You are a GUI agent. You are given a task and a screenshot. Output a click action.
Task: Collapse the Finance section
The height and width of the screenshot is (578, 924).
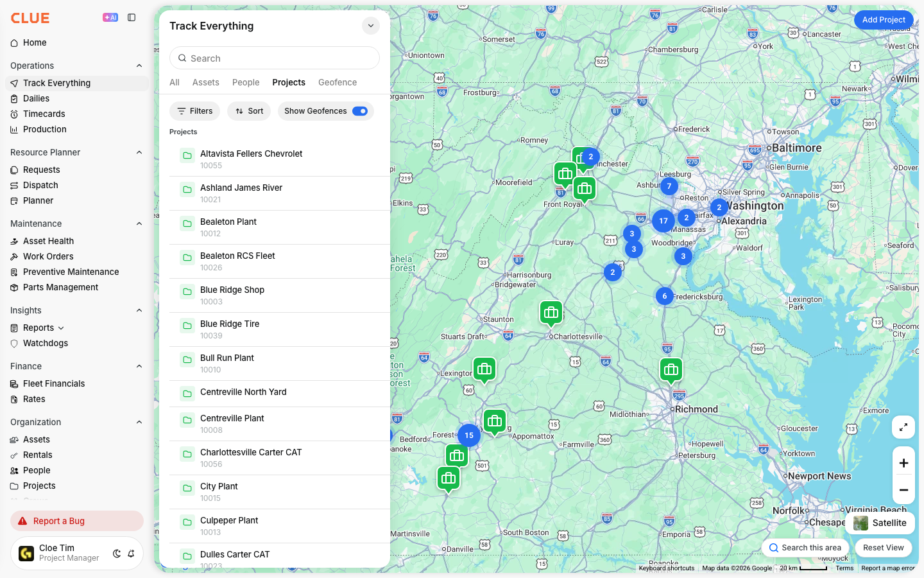point(139,366)
